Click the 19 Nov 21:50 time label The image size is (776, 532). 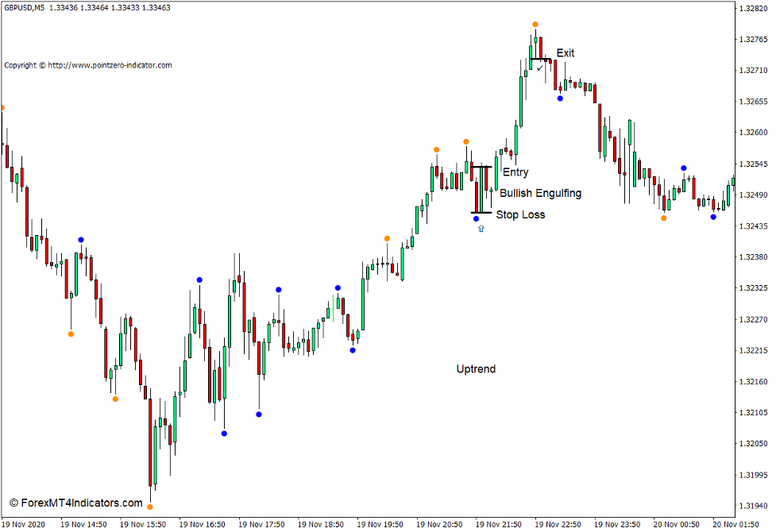(x=499, y=525)
